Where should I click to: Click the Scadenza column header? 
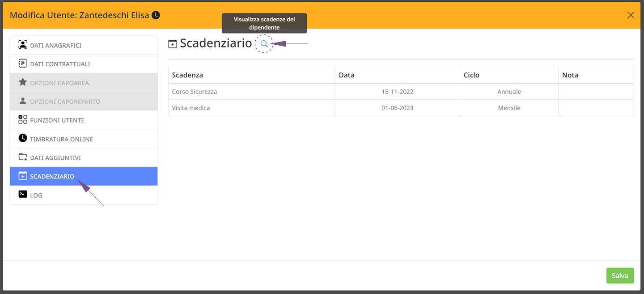252,75
